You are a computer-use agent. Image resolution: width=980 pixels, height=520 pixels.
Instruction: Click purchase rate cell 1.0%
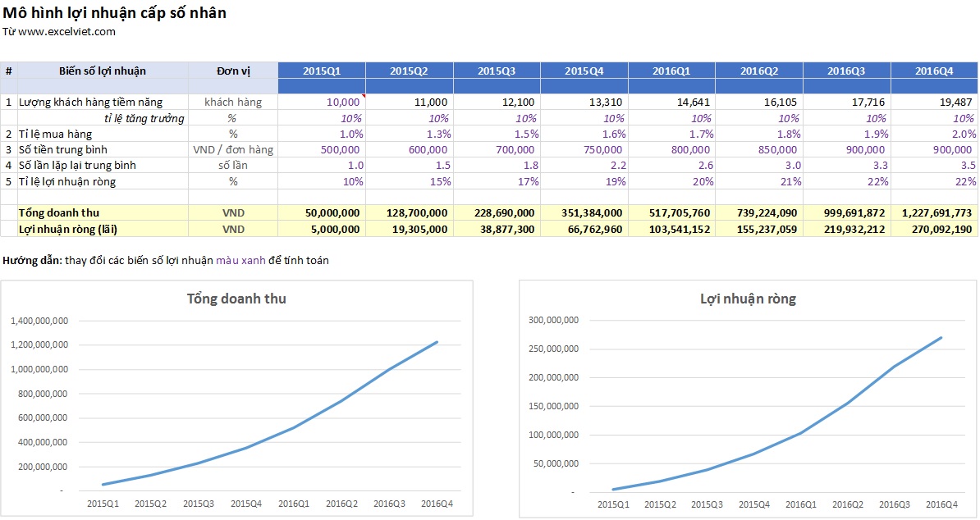322,134
